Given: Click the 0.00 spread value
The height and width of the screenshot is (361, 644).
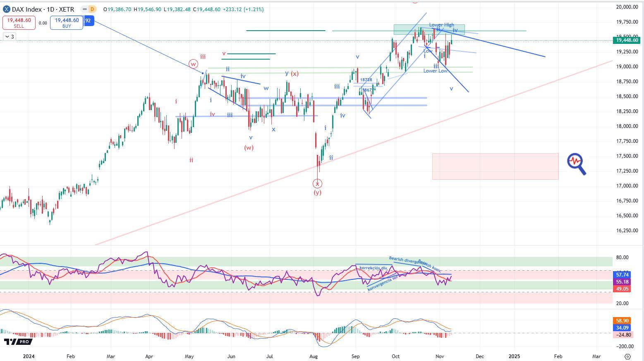Looking at the screenshot, I should tap(43, 23).
